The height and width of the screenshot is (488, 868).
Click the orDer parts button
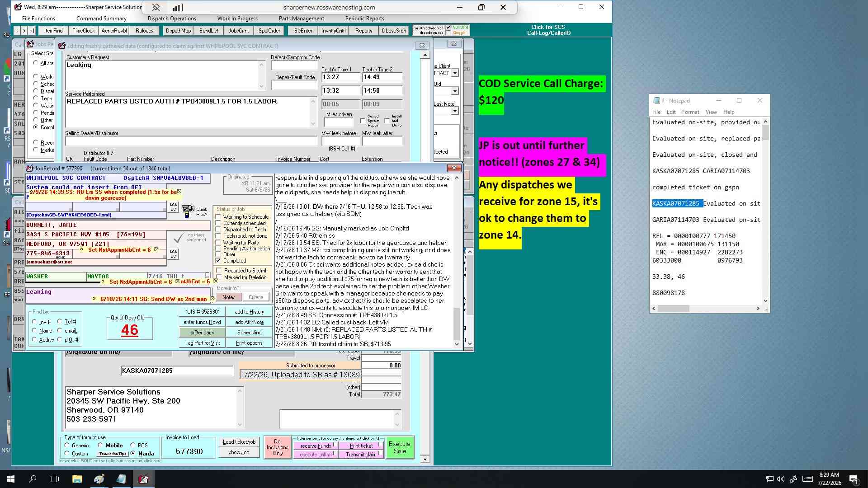(202, 333)
